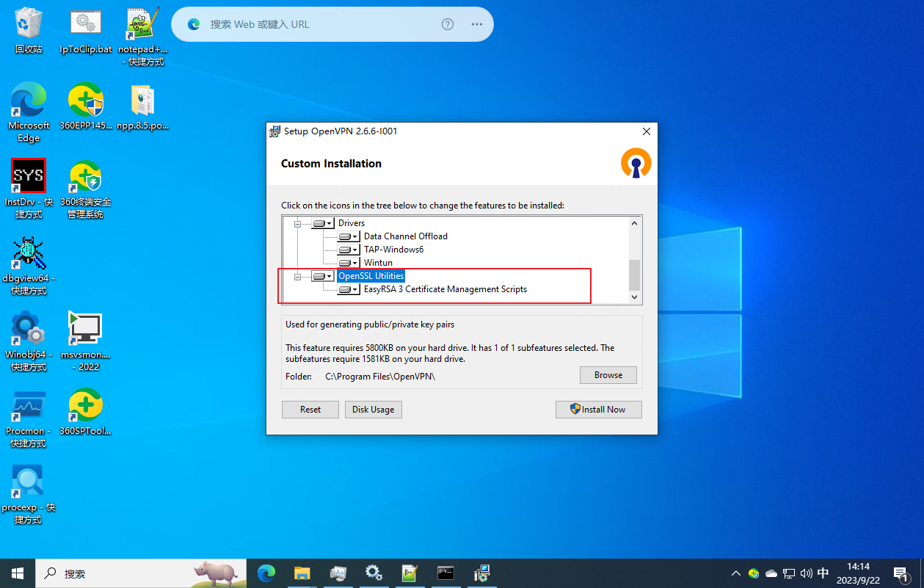This screenshot has height=588, width=924.
Task: Click scroll-down arrow in feature tree
Action: coord(635,297)
